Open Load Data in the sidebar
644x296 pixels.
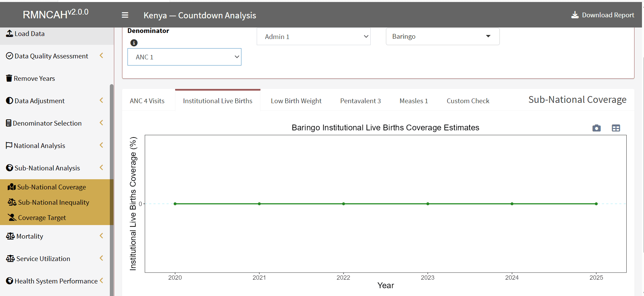coord(57,34)
